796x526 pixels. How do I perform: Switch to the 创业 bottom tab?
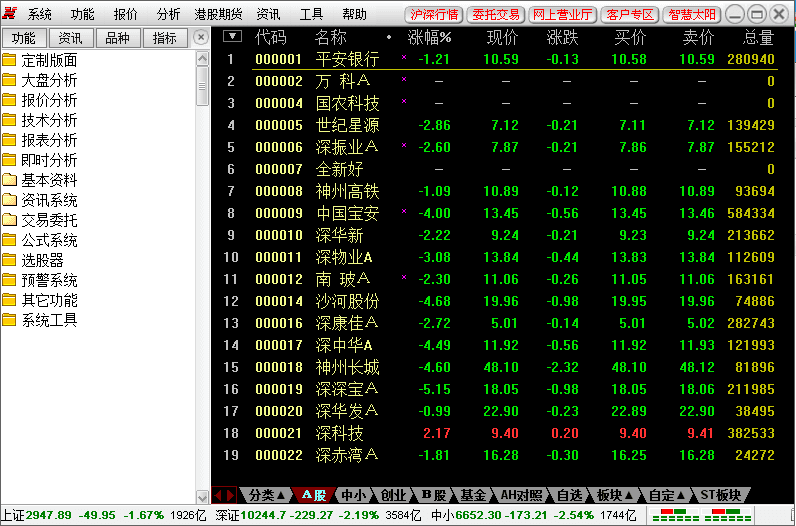(x=393, y=495)
